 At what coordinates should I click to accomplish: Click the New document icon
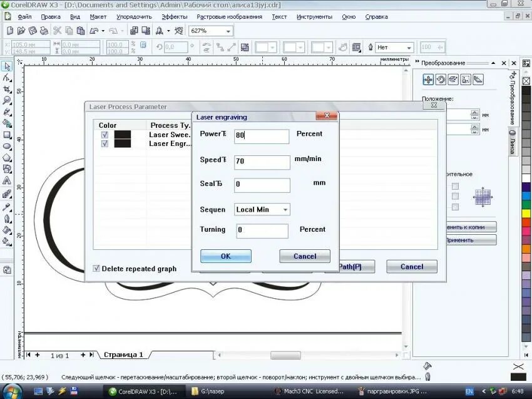(x=10, y=31)
